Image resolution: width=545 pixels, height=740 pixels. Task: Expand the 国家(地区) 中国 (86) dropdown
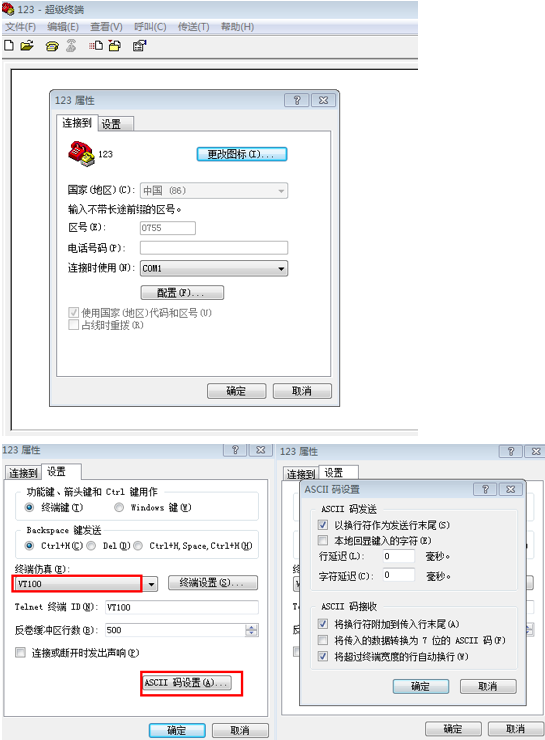coord(281,191)
